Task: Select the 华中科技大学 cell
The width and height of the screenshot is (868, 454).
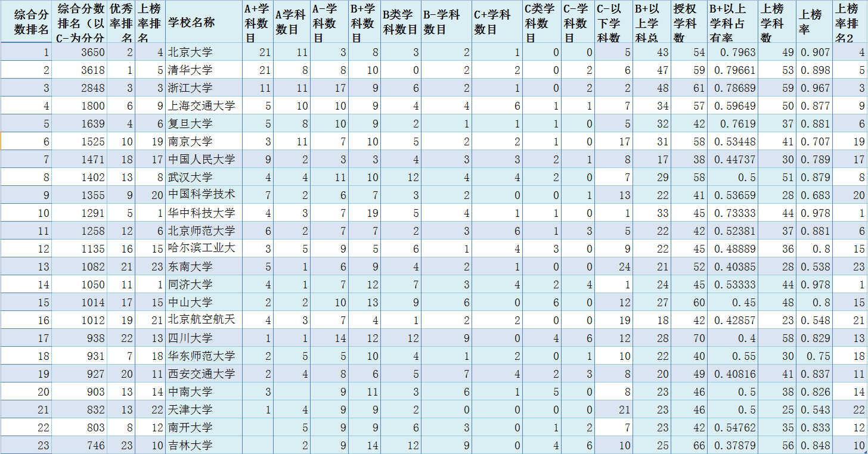Action: click(x=204, y=213)
